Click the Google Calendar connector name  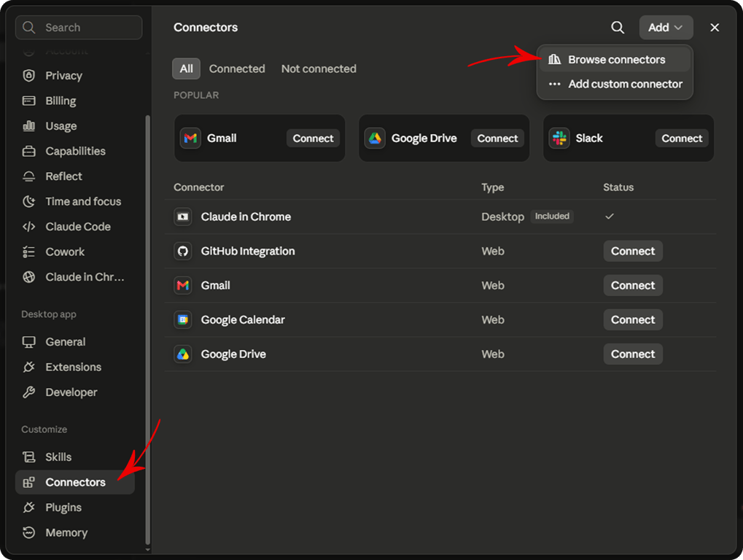(243, 320)
